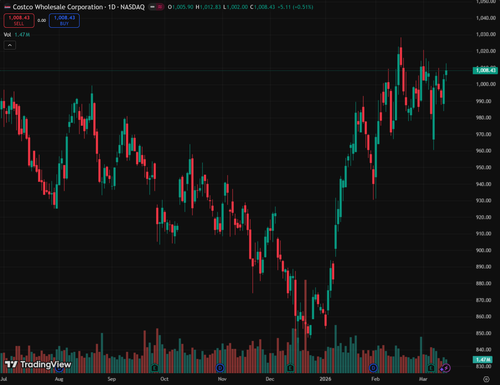Click the Jul label on time axis

coord(4,379)
